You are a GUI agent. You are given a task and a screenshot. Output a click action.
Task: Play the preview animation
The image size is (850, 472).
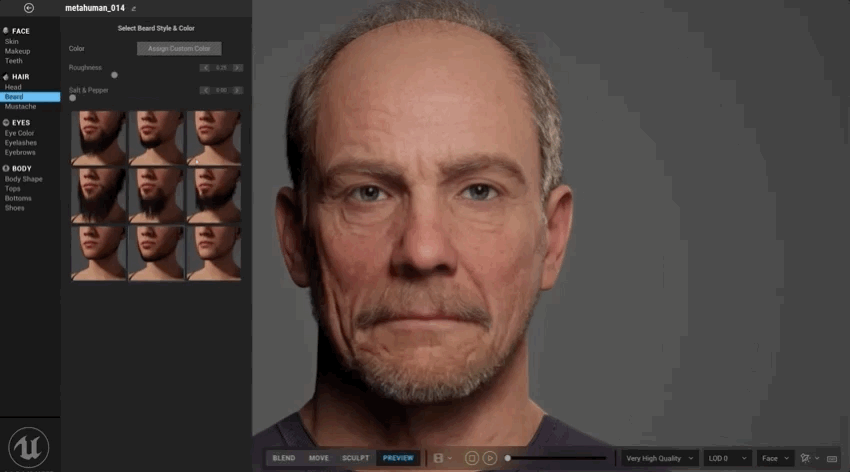[x=490, y=458]
